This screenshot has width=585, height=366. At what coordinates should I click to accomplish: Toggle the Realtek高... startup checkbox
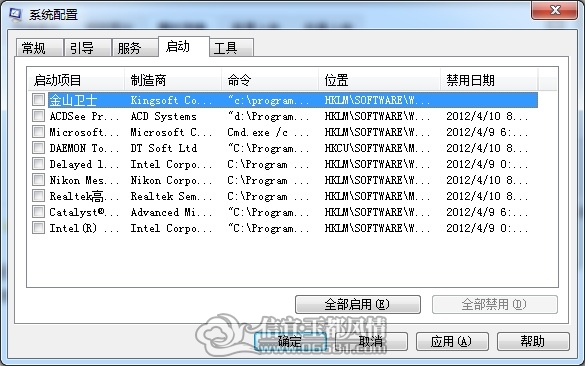(38, 196)
